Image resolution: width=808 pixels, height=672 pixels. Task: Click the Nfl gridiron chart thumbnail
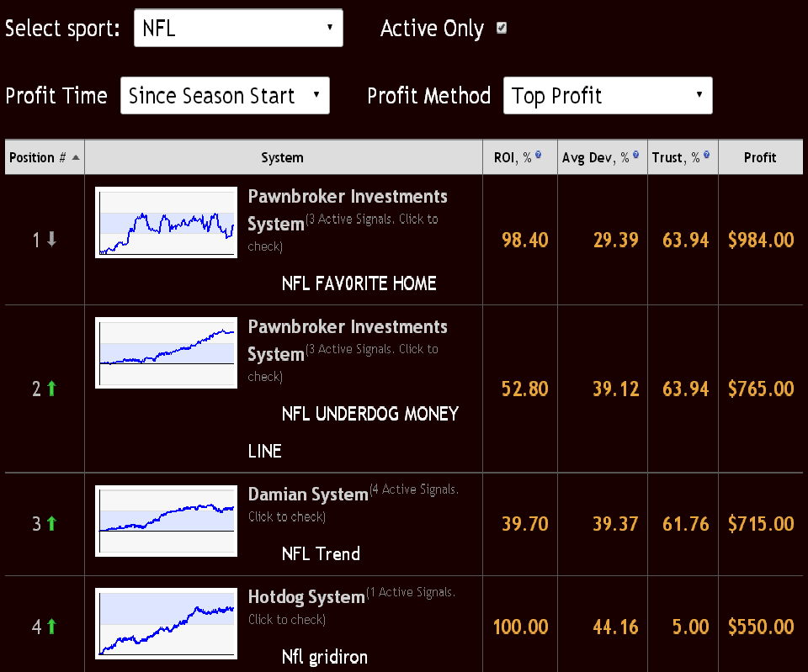[x=166, y=622]
